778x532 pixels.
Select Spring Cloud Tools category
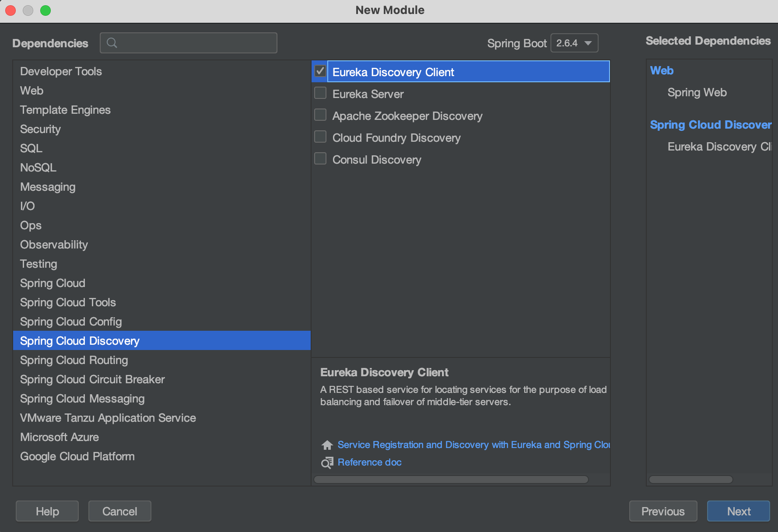point(162,302)
